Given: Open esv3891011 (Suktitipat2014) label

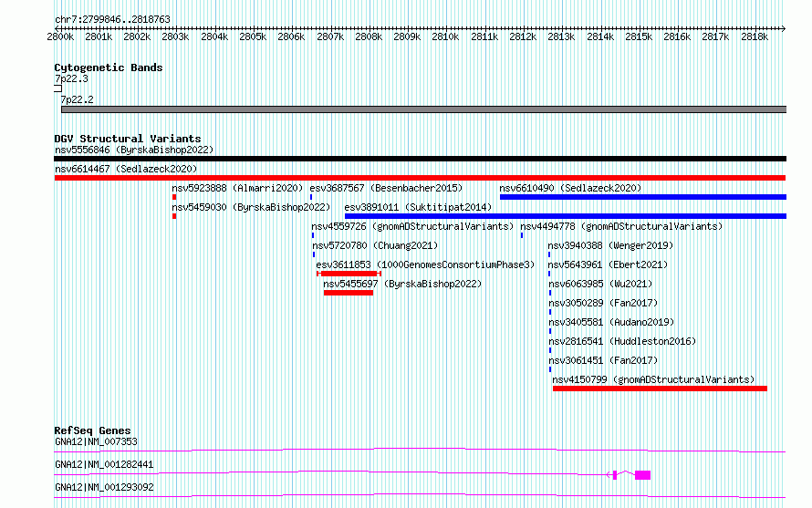Looking at the screenshot, I should (418, 207).
